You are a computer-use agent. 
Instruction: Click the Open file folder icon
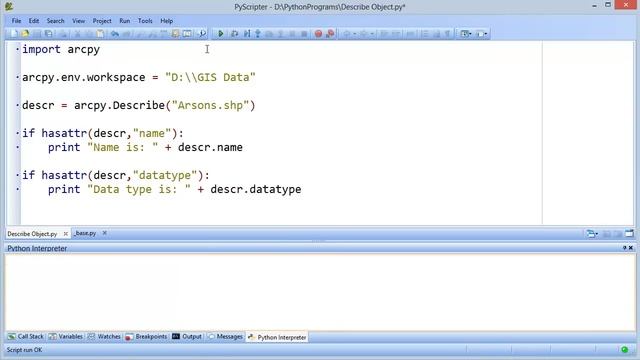coord(25,34)
